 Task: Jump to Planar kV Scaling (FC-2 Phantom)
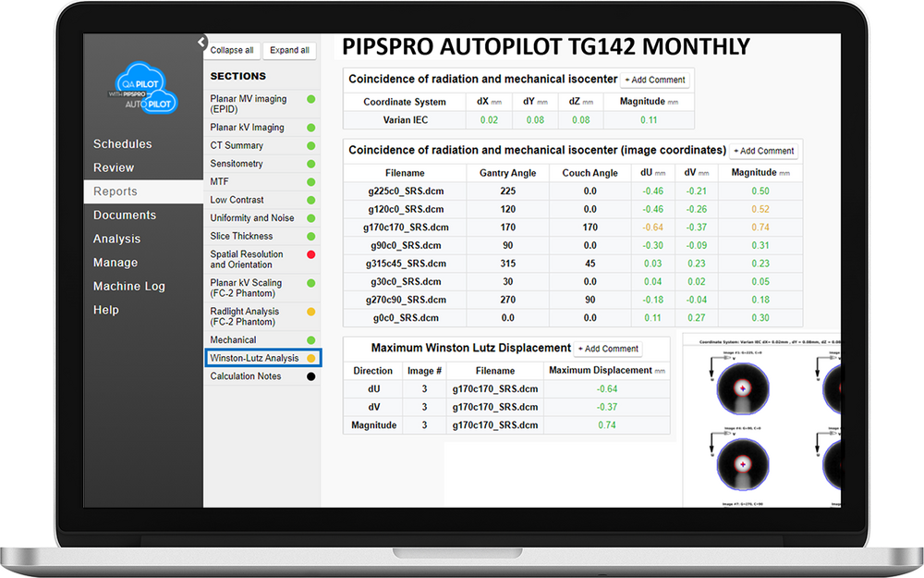pyautogui.click(x=246, y=288)
